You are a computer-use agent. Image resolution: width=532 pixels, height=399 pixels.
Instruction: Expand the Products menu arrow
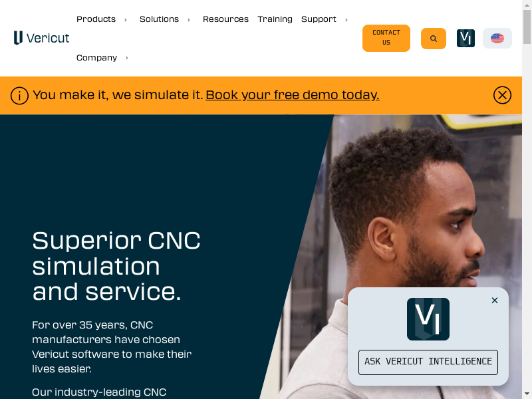click(x=126, y=20)
